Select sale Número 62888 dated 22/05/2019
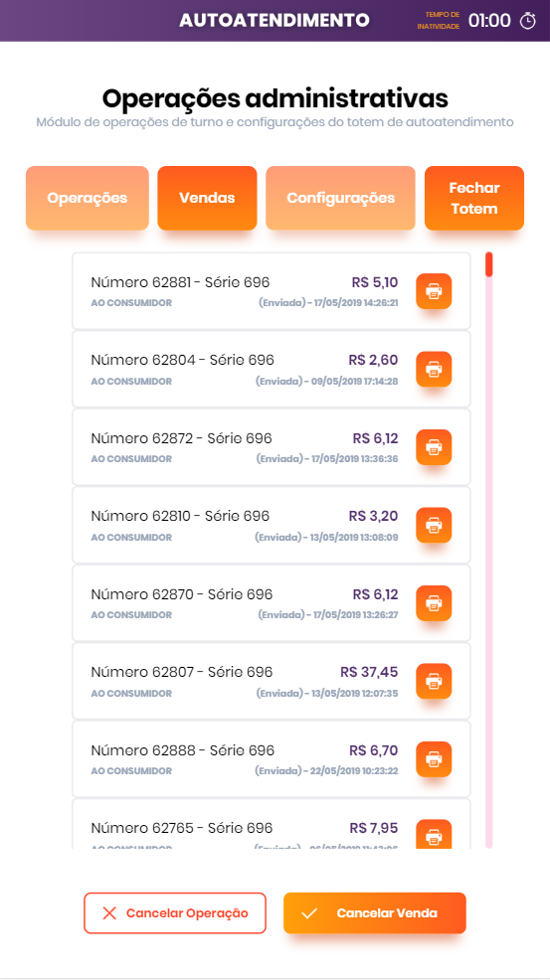The image size is (550, 980). [272, 759]
